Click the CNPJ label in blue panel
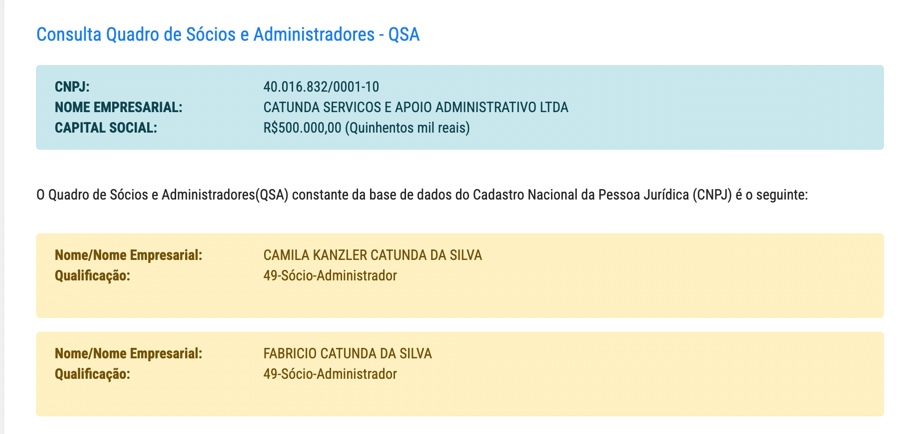Viewport: 909px width, 434px height. click(73, 87)
